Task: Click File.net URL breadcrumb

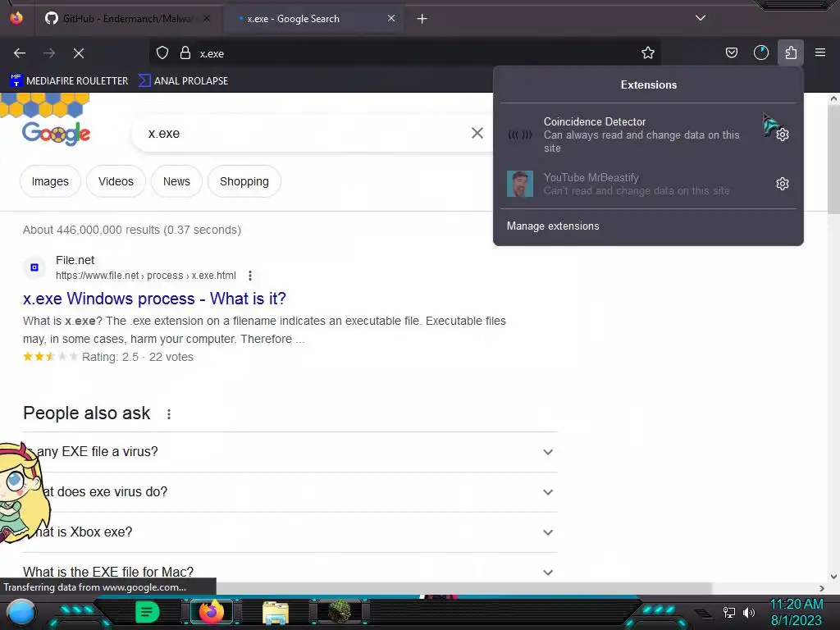Action: click(x=146, y=276)
